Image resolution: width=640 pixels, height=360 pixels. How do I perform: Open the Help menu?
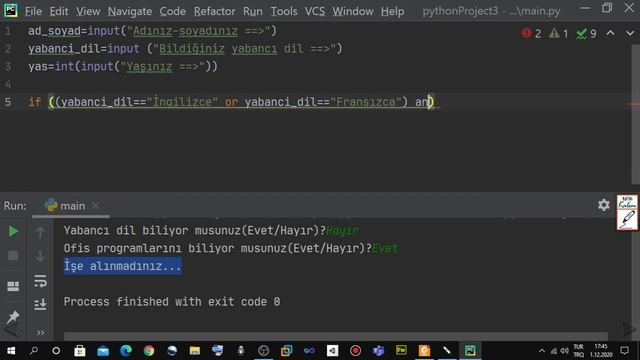[x=392, y=11]
